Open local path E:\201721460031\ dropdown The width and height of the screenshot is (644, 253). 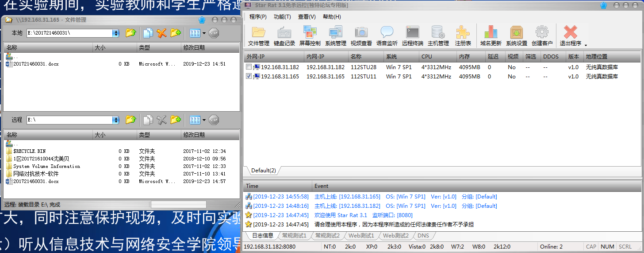tap(116, 33)
